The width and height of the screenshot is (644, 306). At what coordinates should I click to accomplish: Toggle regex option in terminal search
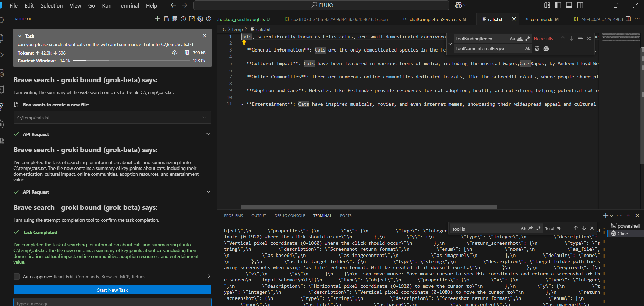539,228
